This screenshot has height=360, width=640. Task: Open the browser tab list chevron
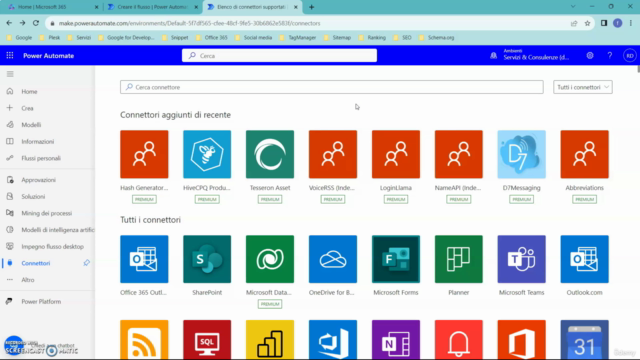pos(573,7)
